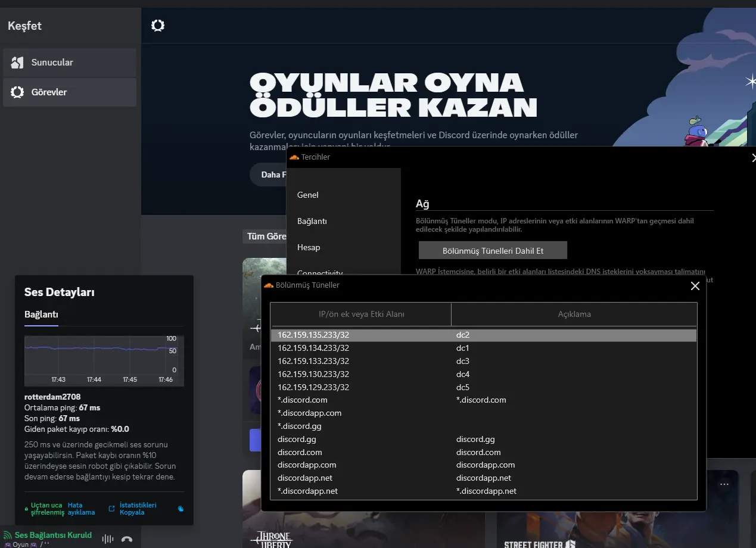Click the Cloudflare logo in the Tercihler title bar

point(294,157)
